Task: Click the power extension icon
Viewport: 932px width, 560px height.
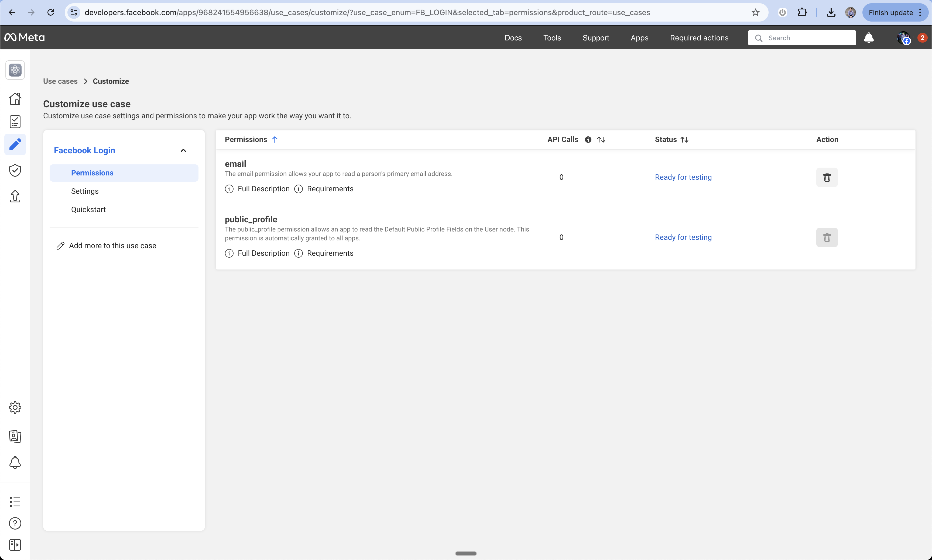Action: pyautogui.click(x=782, y=12)
